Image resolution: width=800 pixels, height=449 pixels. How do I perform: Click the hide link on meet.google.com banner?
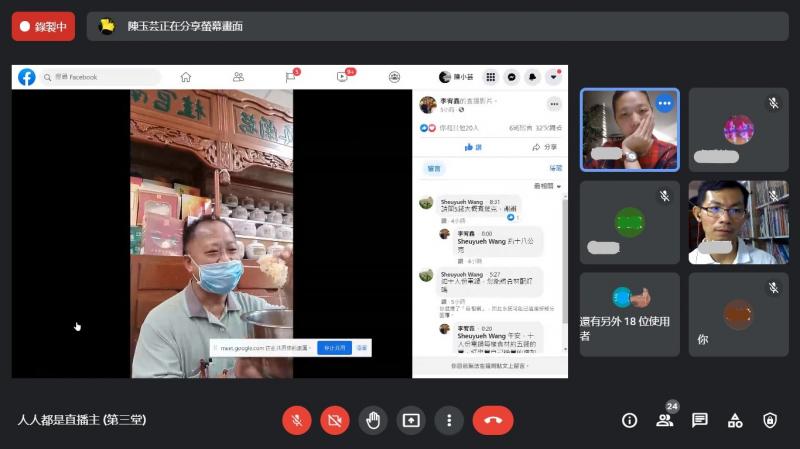pyautogui.click(x=362, y=348)
